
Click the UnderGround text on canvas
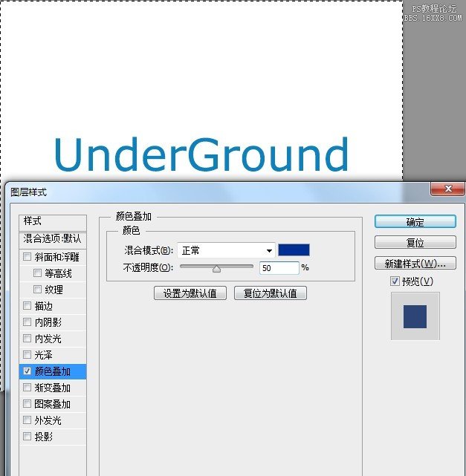pos(201,154)
